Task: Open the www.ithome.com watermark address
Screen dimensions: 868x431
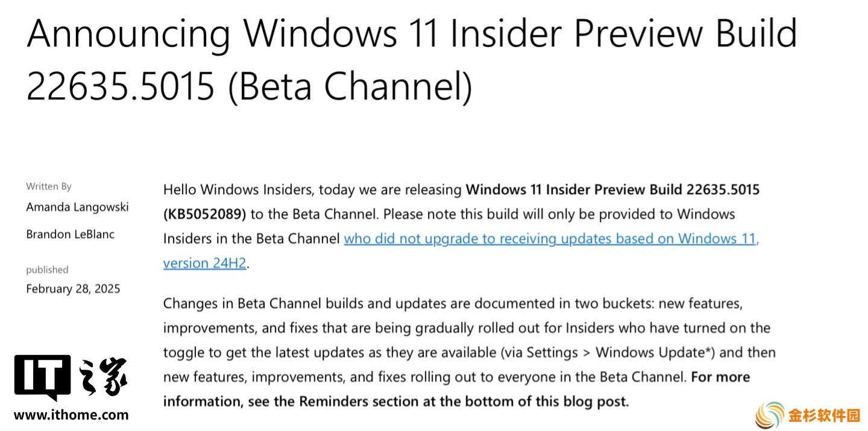Action: 71,415
